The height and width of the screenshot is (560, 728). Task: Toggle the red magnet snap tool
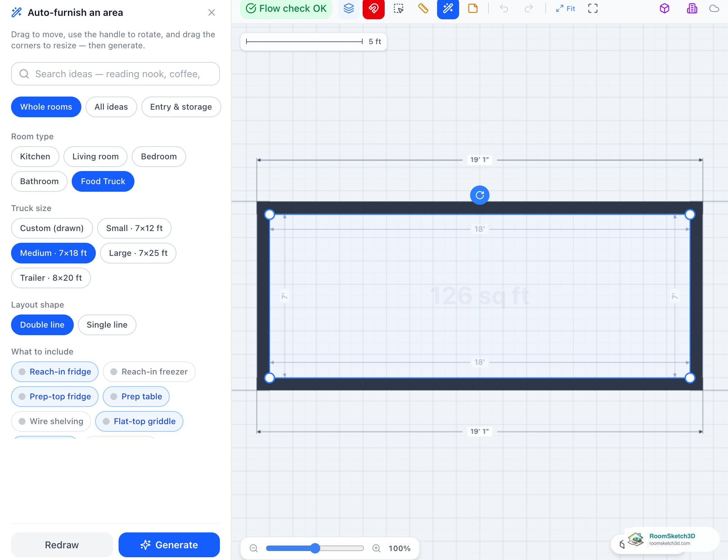click(x=374, y=9)
